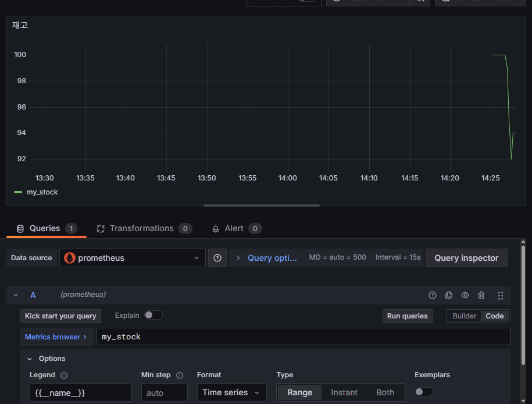
Task: Switch to Builder editor mode
Action: tap(464, 316)
